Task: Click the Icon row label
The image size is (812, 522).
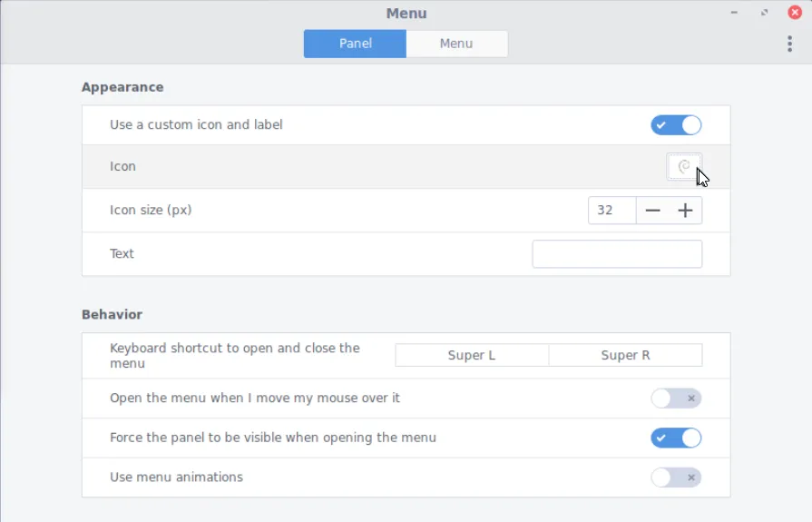Action: [122, 167]
